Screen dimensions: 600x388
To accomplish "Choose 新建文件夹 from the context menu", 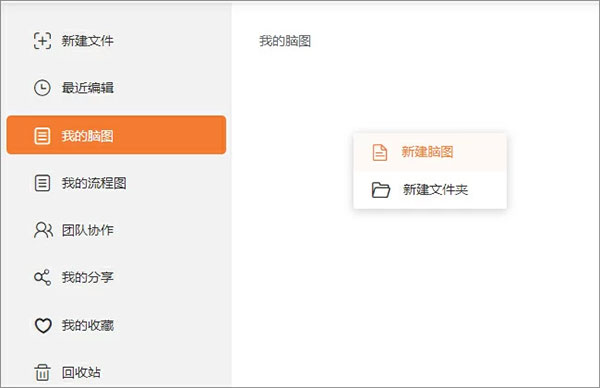I will tap(430, 190).
